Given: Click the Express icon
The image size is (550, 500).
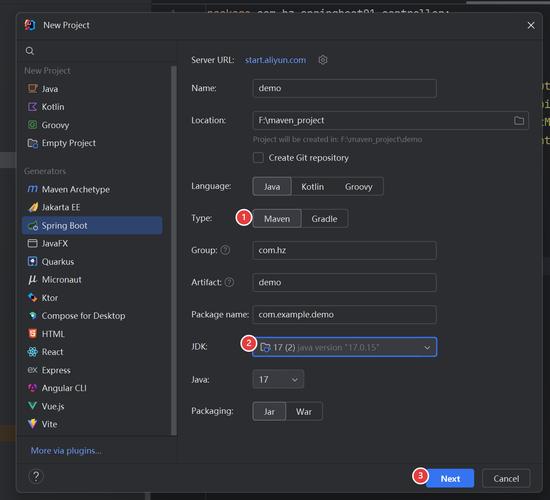Looking at the screenshot, I should coord(33,370).
